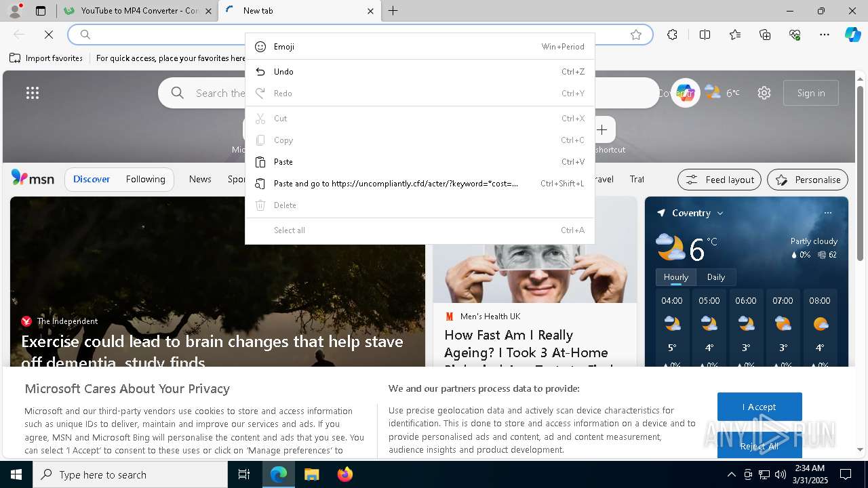Open the msn logo link

[33, 178]
